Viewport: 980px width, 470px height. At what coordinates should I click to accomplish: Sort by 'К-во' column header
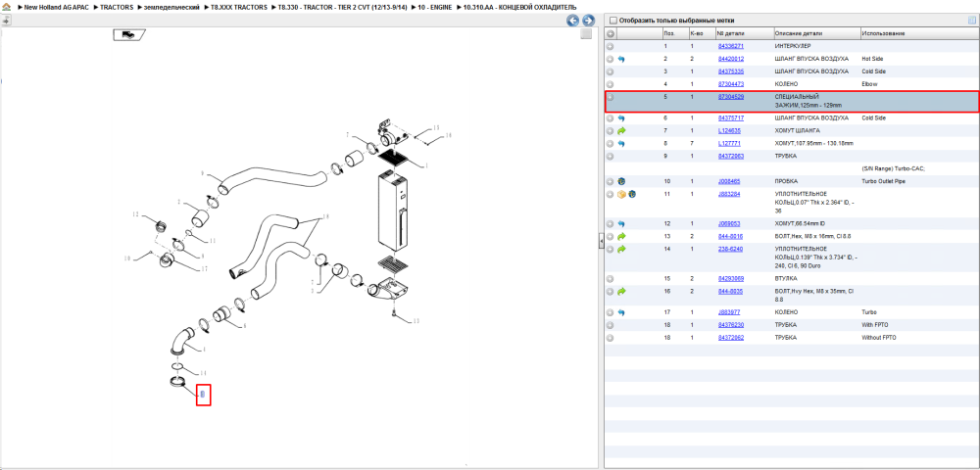point(702,33)
